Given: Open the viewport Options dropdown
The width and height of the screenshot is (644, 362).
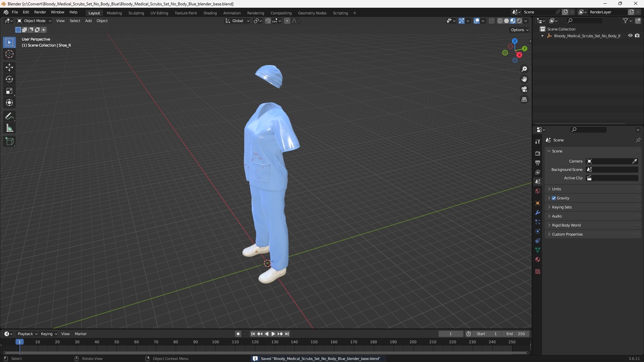Looking at the screenshot, I should click(x=520, y=30).
